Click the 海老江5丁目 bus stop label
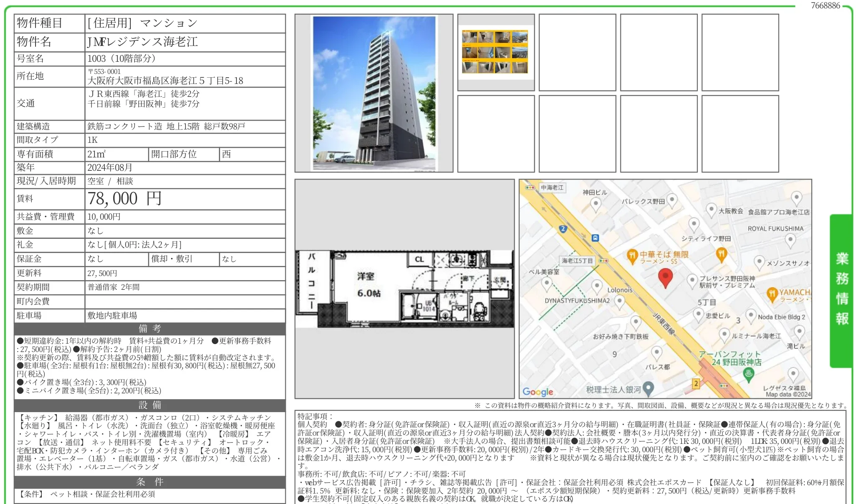The height and width of the screenshot is (504, 859). pos(577,261)
